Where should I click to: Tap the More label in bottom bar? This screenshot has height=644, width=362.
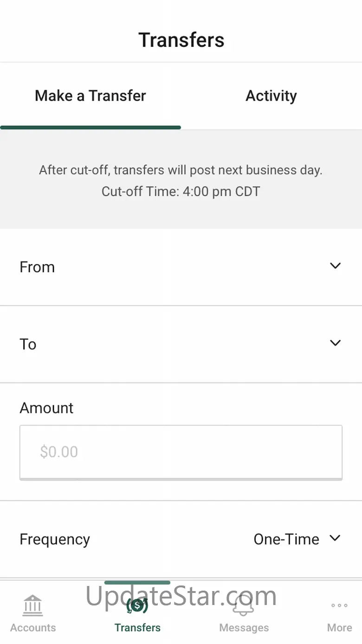point(339,628)
